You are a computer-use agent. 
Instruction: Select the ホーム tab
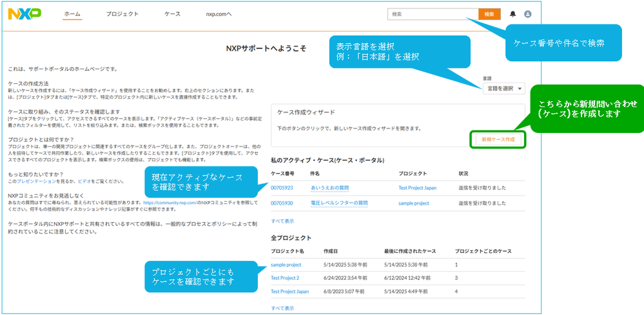pyautogui.click(x=73, y=14)
